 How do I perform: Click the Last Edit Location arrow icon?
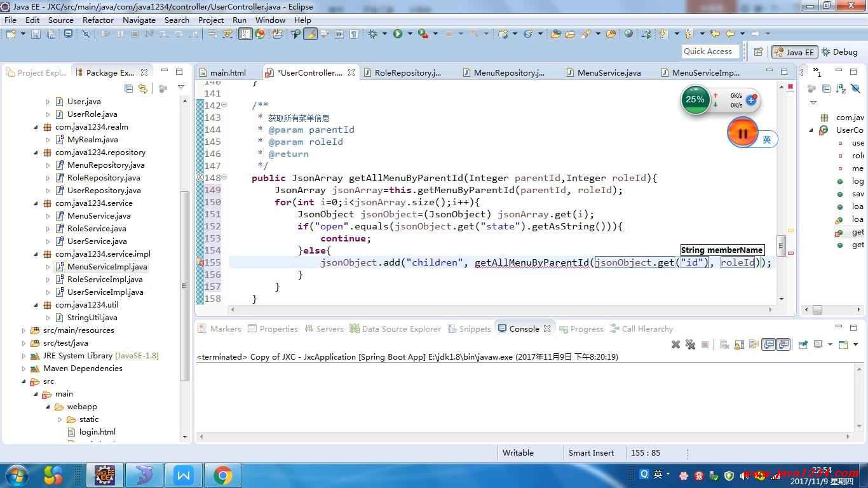(715, 34)
